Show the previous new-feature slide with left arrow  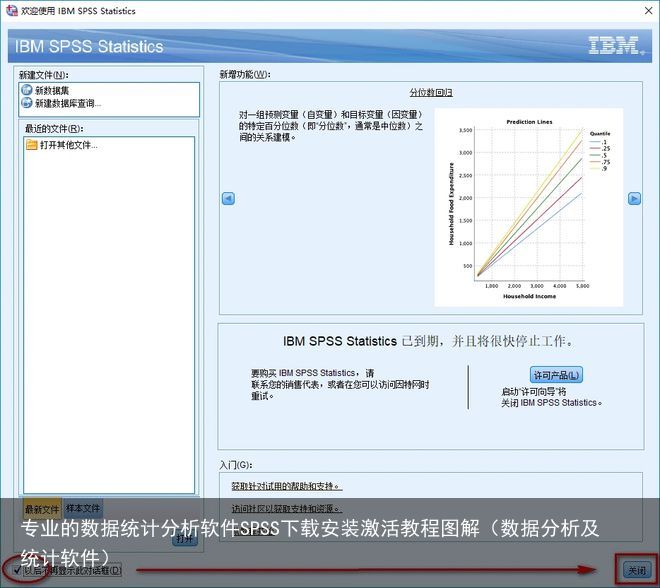(228, 198)
